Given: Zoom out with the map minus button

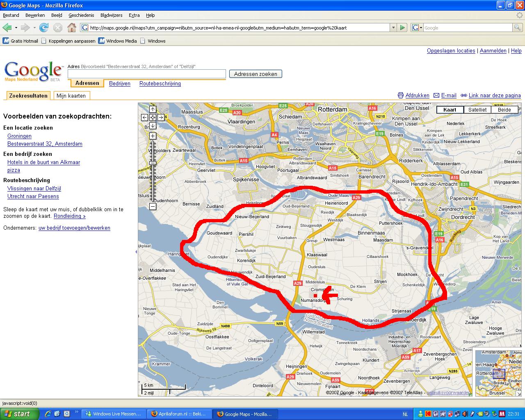Looking at the screenshot, I should coord(153,206).
